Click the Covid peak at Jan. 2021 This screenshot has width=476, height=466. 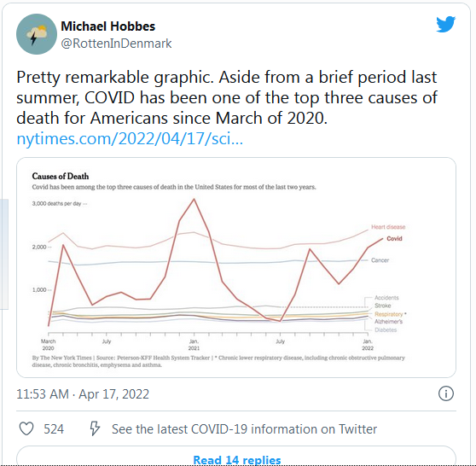pyautogui.click(x=194, y=199)
